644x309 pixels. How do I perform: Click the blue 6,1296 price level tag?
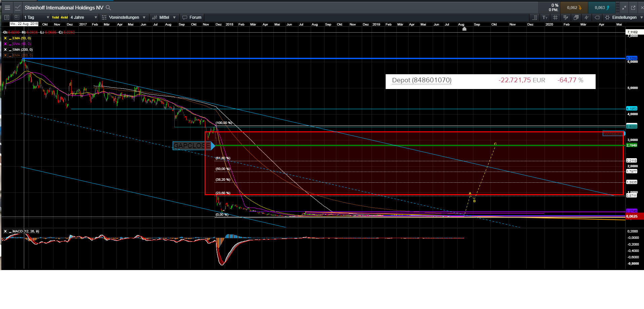coord(632,58)
